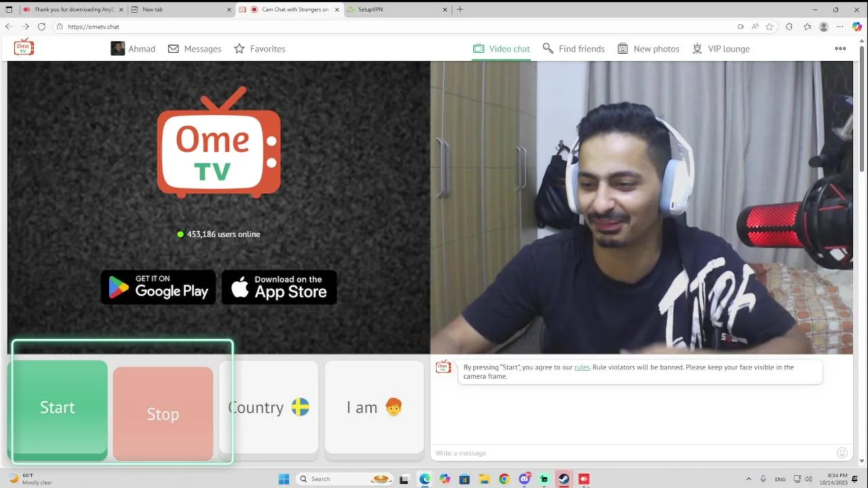Open the rules link in the chat notice
Screen dimensions: 868x488
pyautogui.click(x=582, y=367)
